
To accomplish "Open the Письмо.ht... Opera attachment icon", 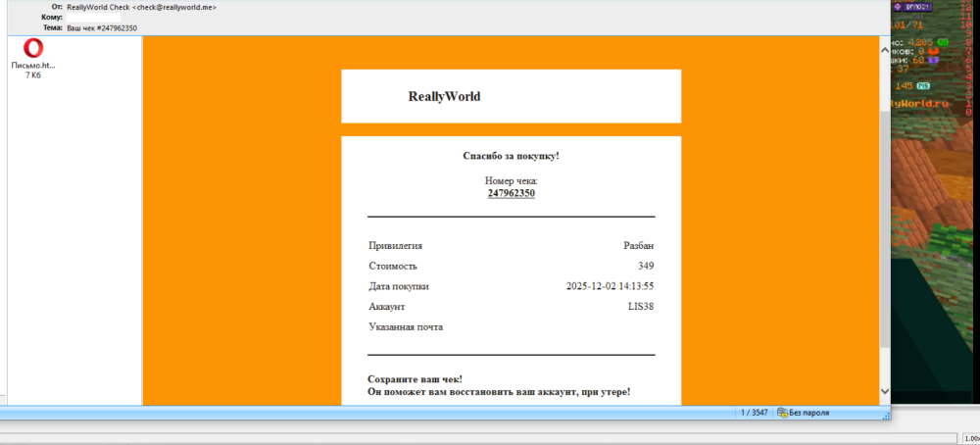I will (33, 49).
